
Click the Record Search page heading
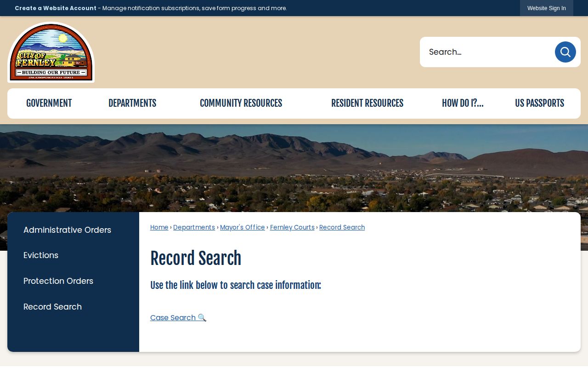coord(196,259)
